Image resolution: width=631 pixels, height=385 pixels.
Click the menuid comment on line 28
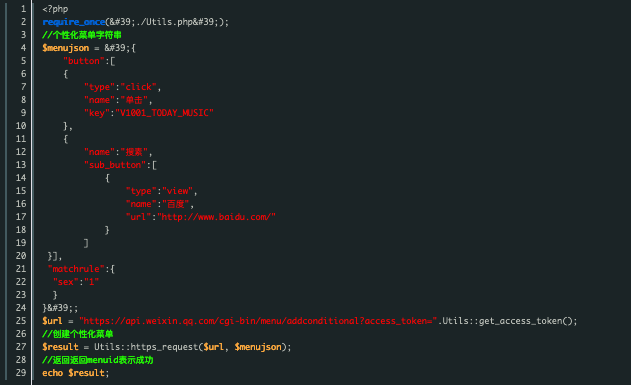[98, 360]
